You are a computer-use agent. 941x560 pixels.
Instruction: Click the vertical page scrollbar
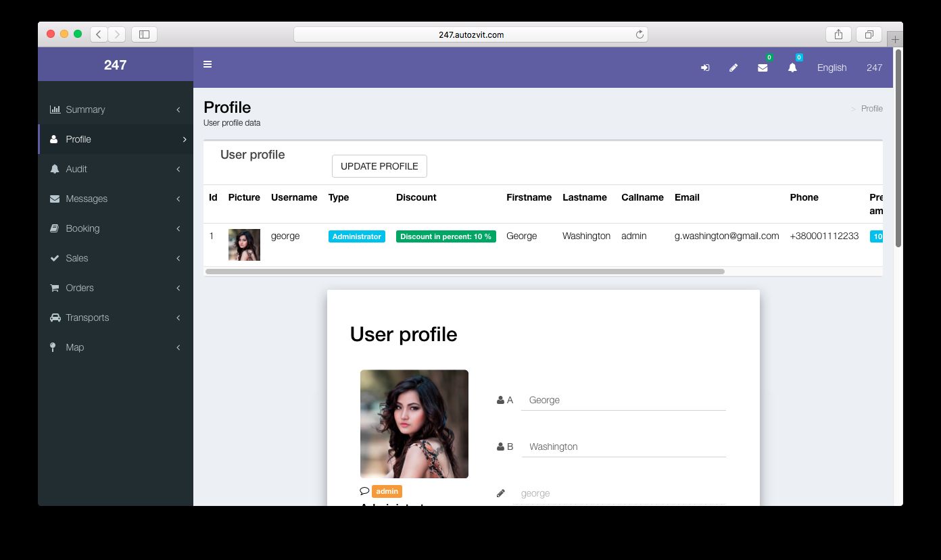pos(898,148)
